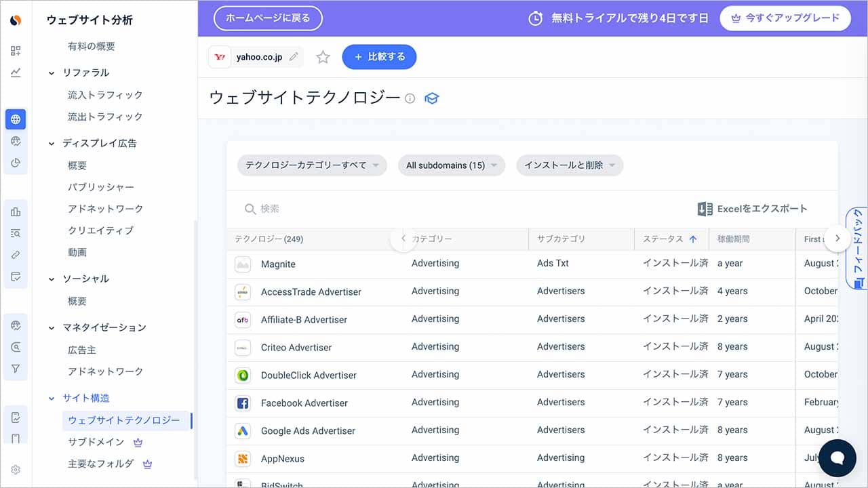Open 広告主 in sidebar
Screen dimensions: 868x488
(x=82, y=350)
